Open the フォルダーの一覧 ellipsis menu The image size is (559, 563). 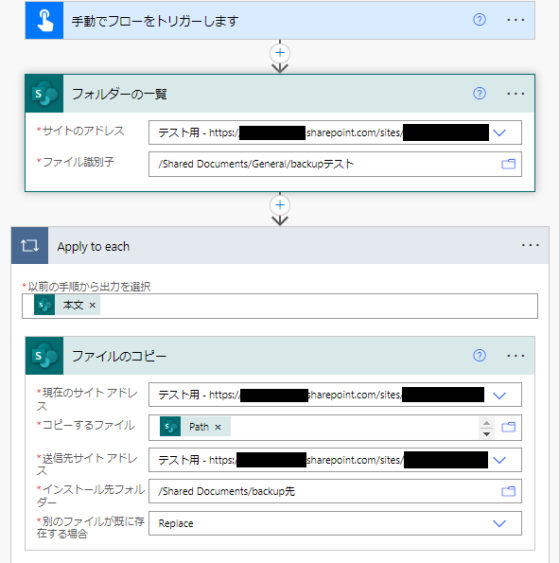pos(516,94)
